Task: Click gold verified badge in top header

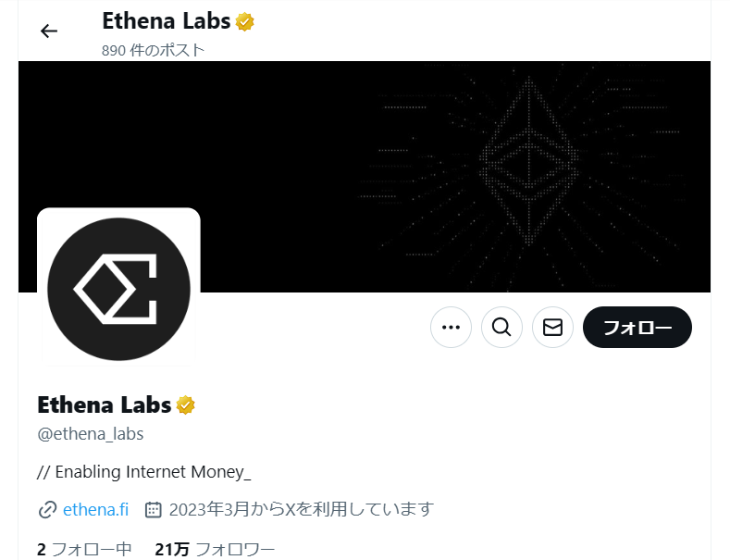Action: (x=245, y=22)
